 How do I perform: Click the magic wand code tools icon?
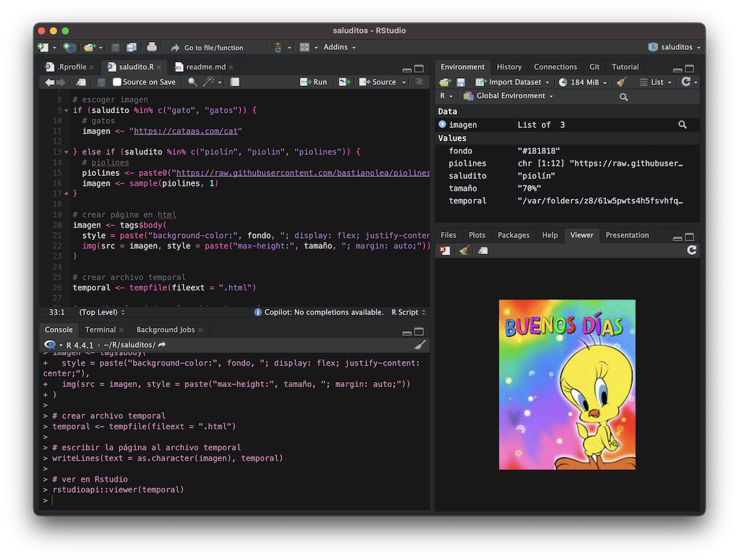pos(209,82)
